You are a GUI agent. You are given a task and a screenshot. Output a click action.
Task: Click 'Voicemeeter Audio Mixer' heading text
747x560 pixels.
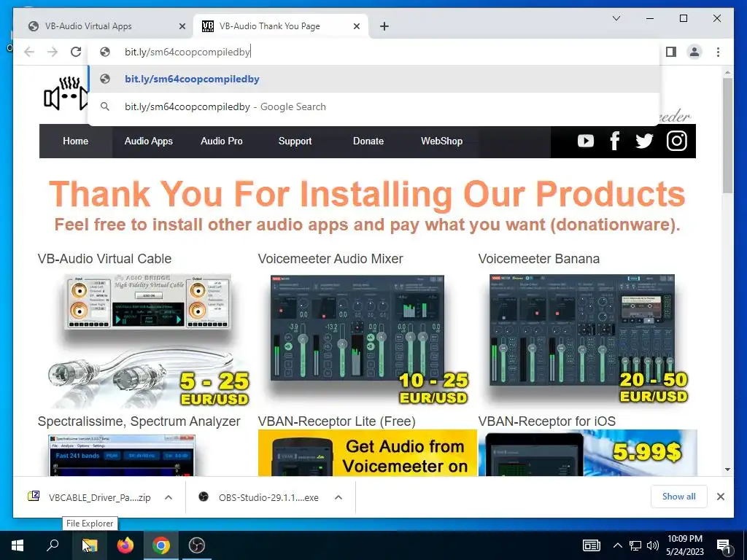coord(330,259)
